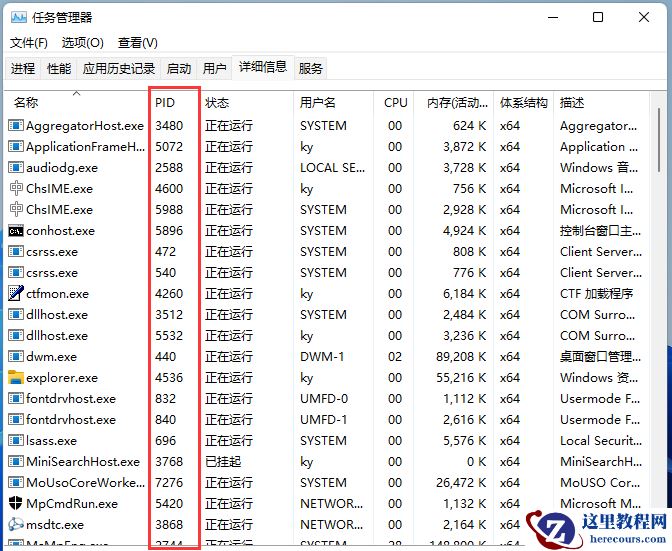
Task: Select the dwm.exe process name
Action: pos(51,356)
